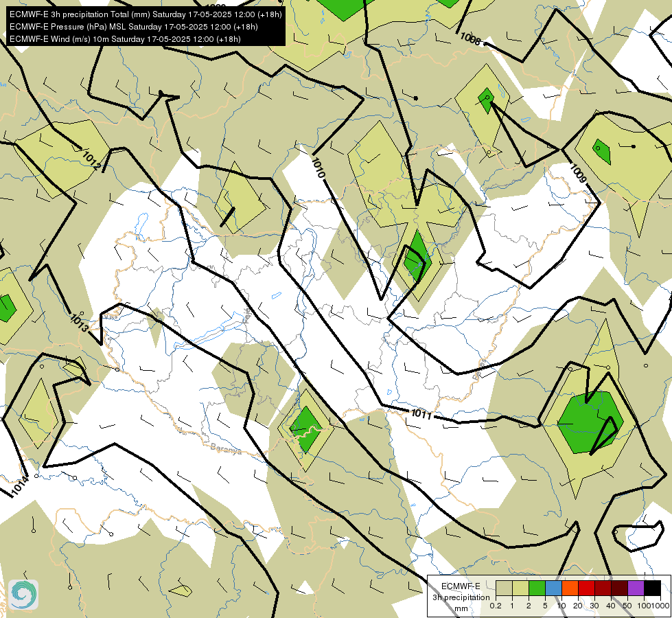This screenshot has width=672, height=618.
Task: Pick the blue 5–10 mm legend swatch
Action: 553,588
